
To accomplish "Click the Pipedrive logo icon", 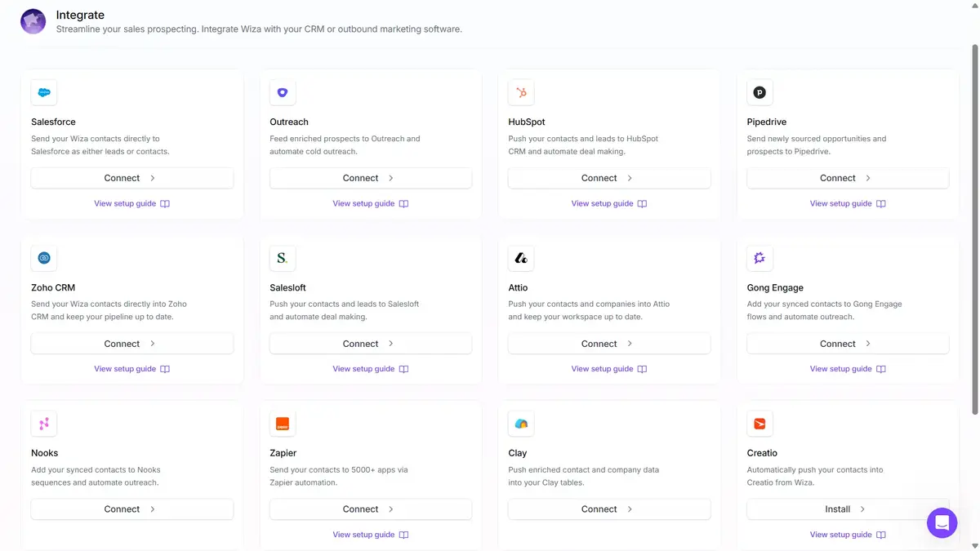I will (759, 92).
